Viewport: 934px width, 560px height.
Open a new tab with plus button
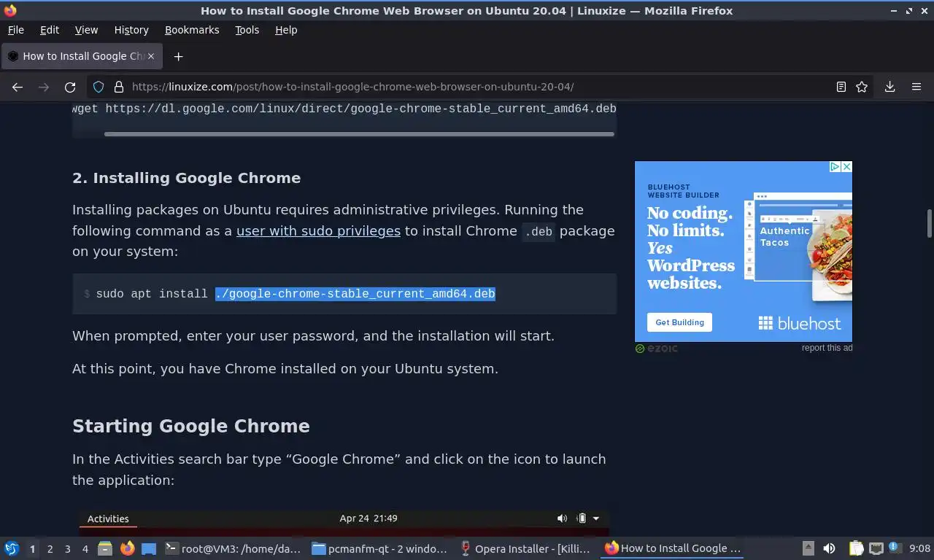click(178, 56)
